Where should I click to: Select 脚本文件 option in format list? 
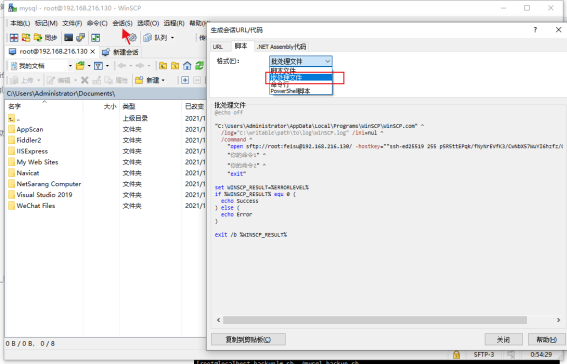(301, 70)
